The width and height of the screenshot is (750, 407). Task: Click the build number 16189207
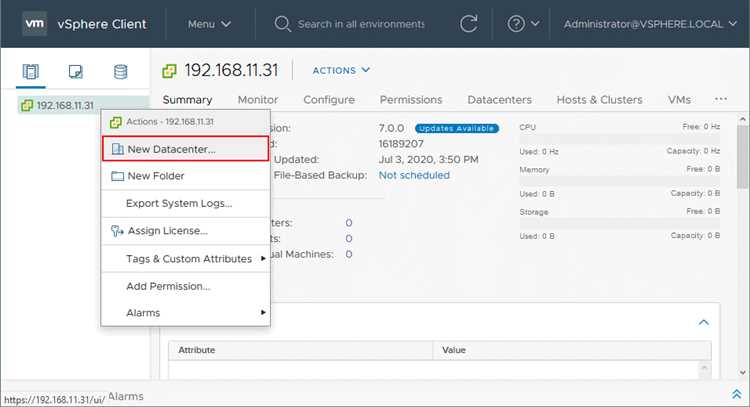pyautogui.click(x=401, y=144)
